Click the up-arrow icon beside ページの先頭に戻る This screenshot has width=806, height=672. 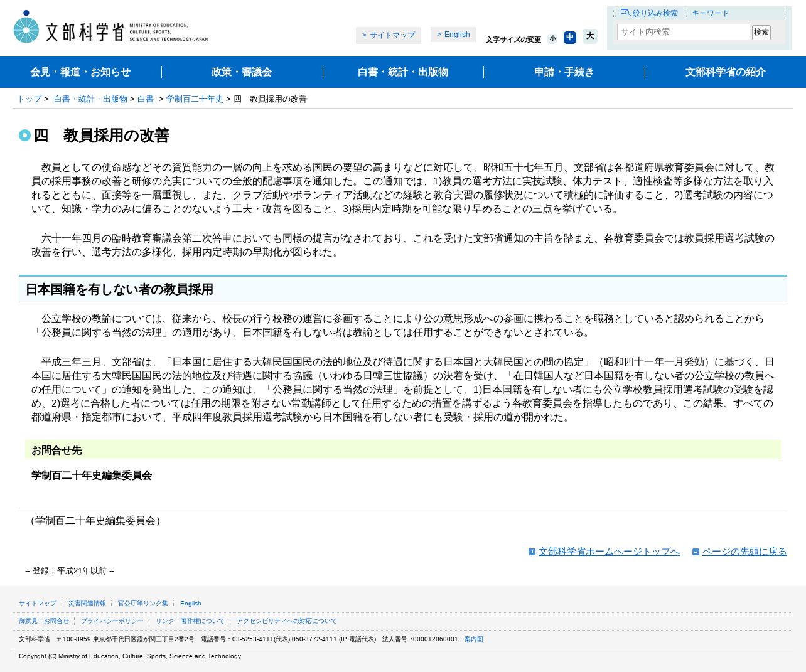[696, 552]
